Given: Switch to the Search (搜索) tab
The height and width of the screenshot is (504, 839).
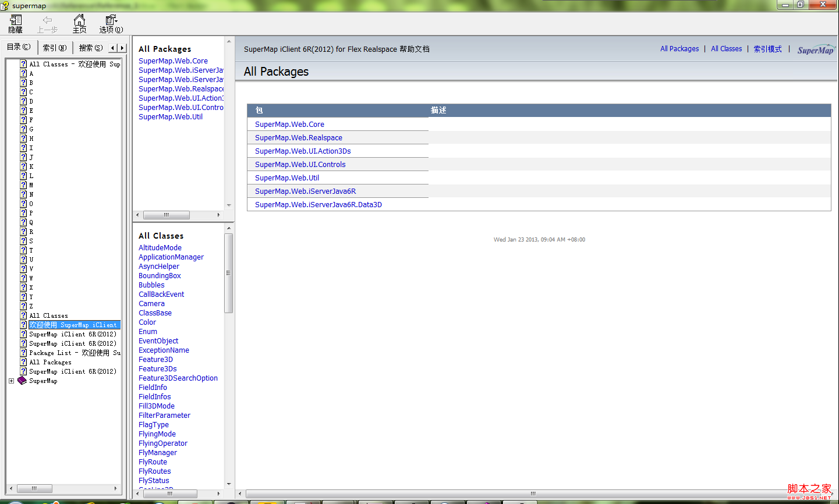Looking at the screenshot, I should click(x=91, y=48).
